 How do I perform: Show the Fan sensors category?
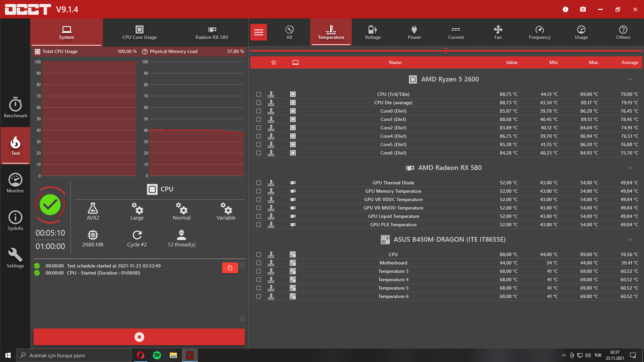[498, 32]
